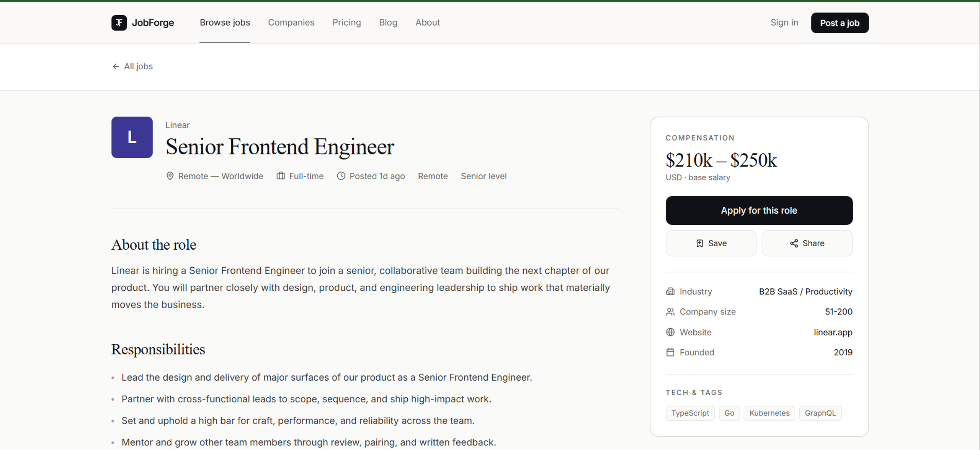The image size is (980, 450).
Task: Click the 51-200 company size value
Action: tap(839, 312)
